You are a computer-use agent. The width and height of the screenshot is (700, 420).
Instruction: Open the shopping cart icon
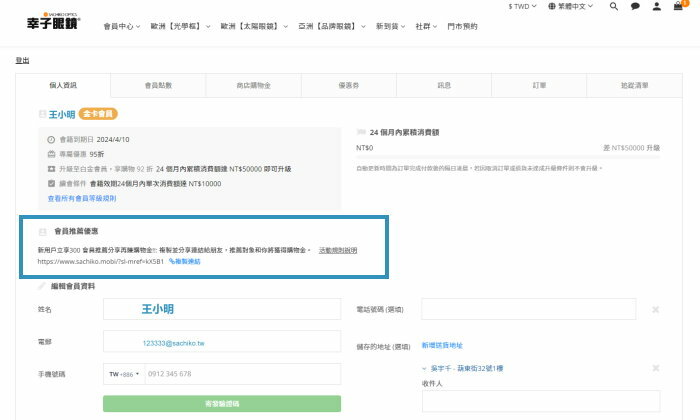(678, 6)
